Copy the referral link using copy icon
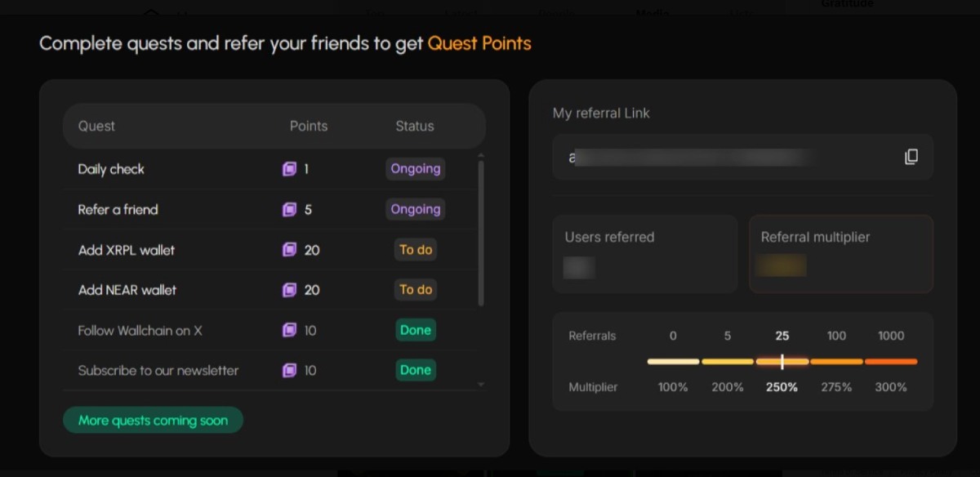The width and height of the screenshot is (980, 477). (911, 157)
